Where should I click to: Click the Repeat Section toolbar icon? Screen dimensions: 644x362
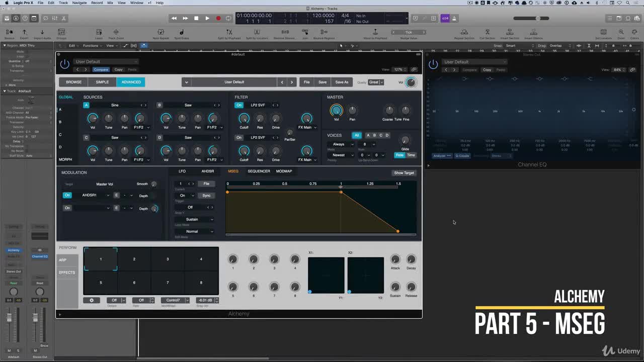pos(464,33)
